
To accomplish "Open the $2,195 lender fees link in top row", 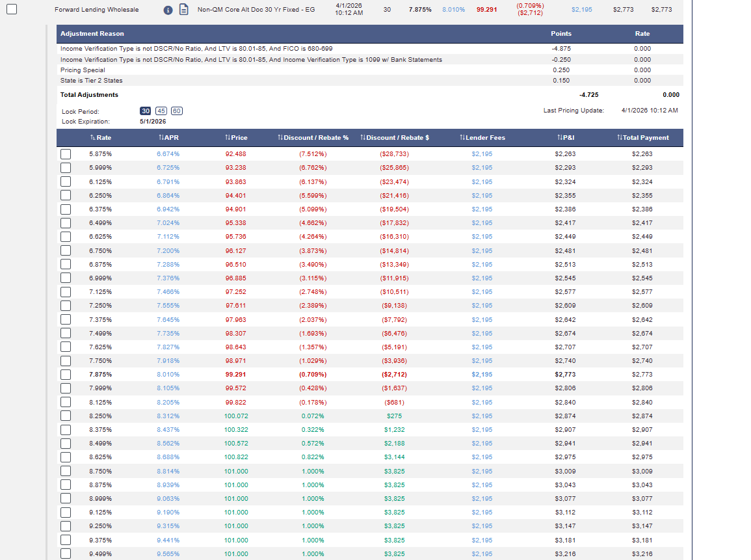I will (581, 10).
